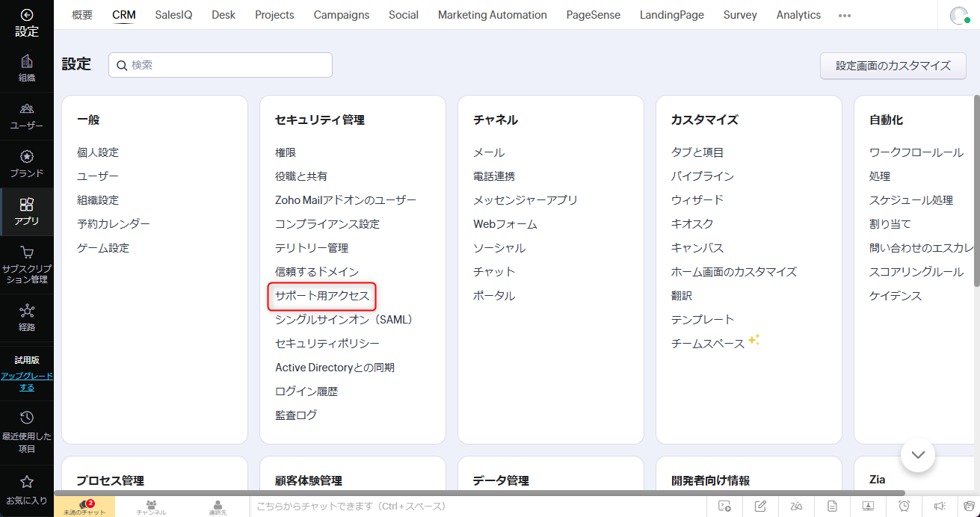Open ユーザー in the left sidebar

27,116
